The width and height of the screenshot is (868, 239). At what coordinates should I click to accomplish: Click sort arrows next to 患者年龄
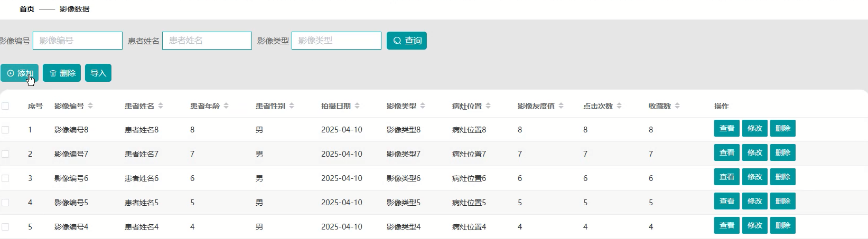(226, 106)
